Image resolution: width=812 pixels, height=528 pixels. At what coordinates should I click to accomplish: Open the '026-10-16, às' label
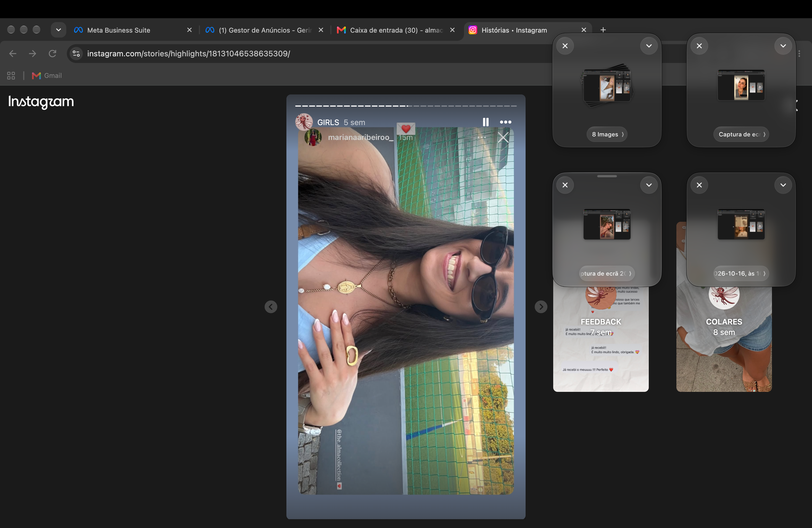click(741, 274)
